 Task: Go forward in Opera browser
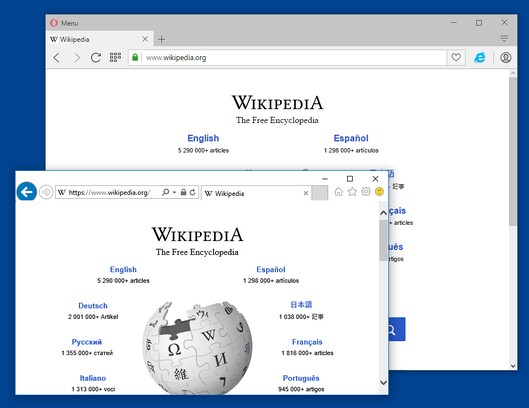coord(77,58)
